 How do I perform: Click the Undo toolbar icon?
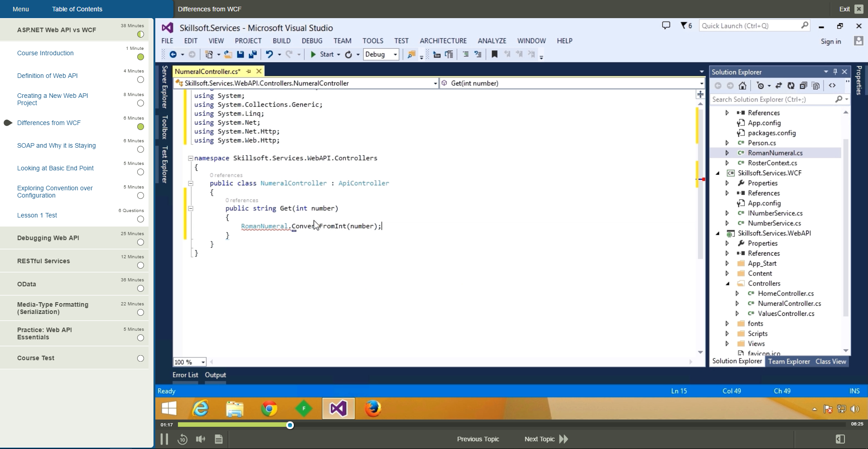coord(269,54)
